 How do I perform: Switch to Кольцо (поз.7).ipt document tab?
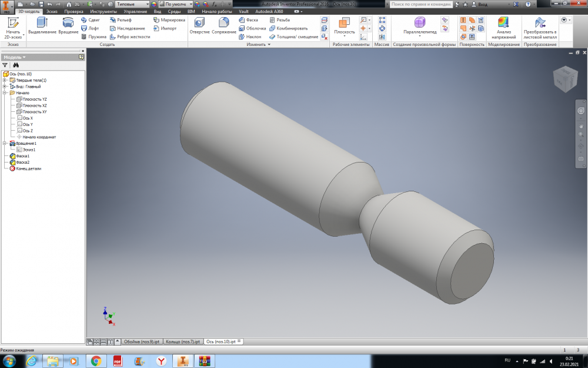[182, 342]
